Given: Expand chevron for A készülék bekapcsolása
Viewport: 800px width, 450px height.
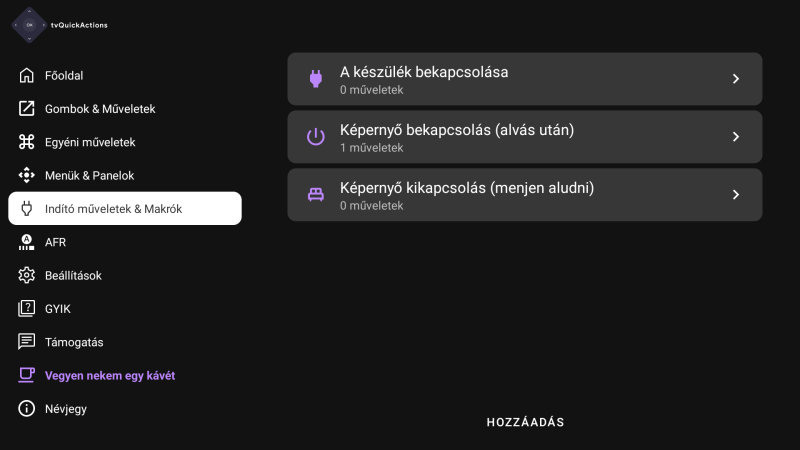Looking at the screenshot, I should [736, 79].
